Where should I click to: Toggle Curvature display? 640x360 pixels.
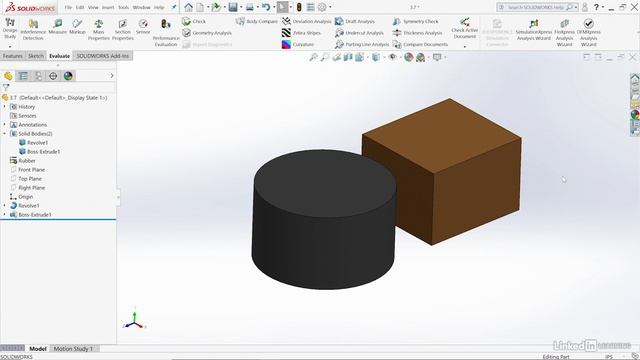pyautogui.click(x=298, y=44)
